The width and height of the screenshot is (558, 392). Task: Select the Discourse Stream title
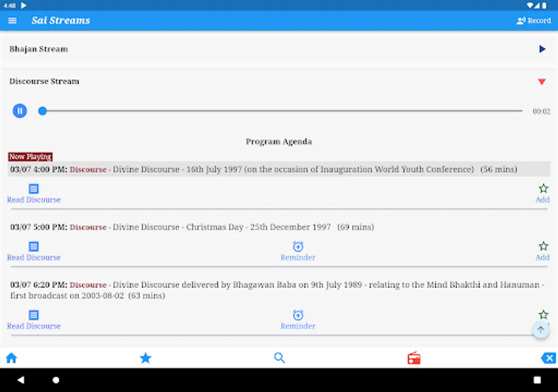coord(44,81)
